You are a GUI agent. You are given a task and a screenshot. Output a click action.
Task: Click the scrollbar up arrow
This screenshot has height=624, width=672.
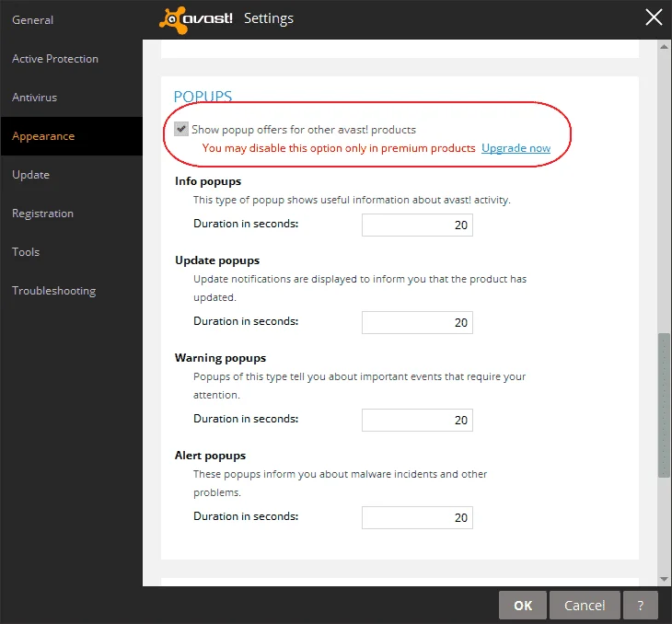(x=665, y=46)
